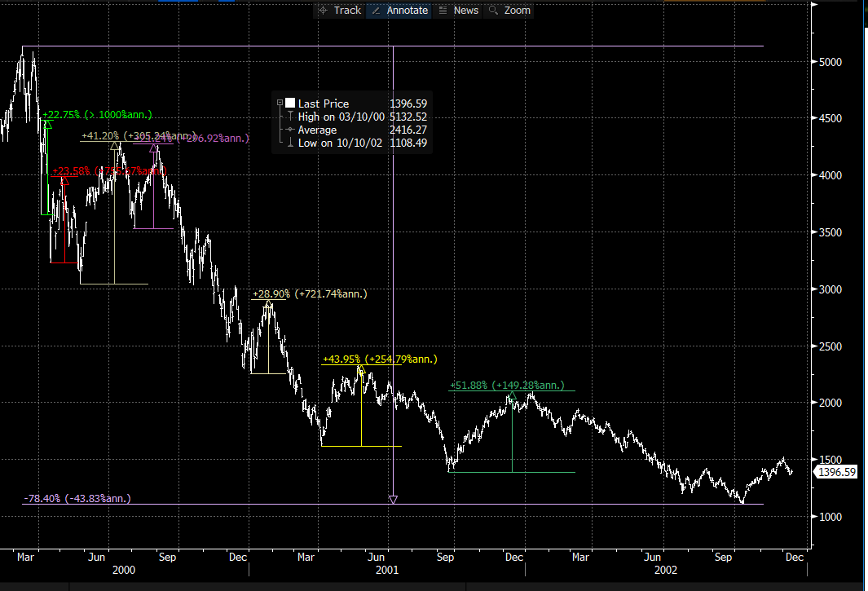
Task: Click the 1396.59 price tag on axis
Action: click(x=837, y=473)
